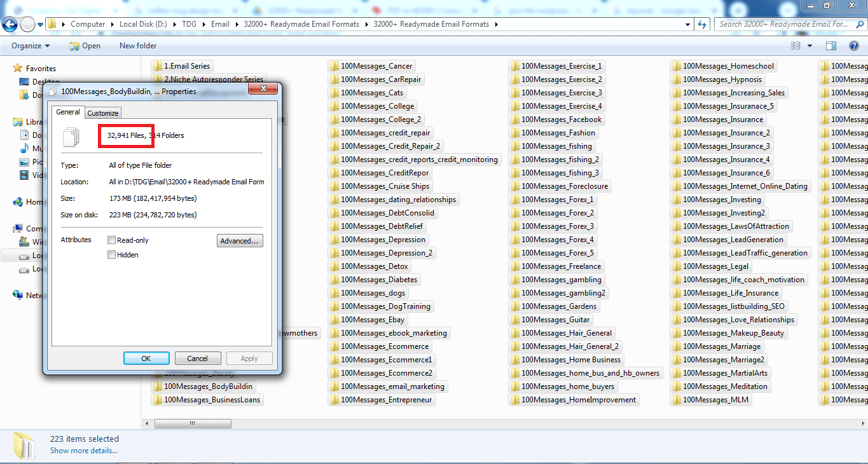This screenshot has height=464, width=868.
Task: Select the General tab in Properties
Action: tap(68, 112)
